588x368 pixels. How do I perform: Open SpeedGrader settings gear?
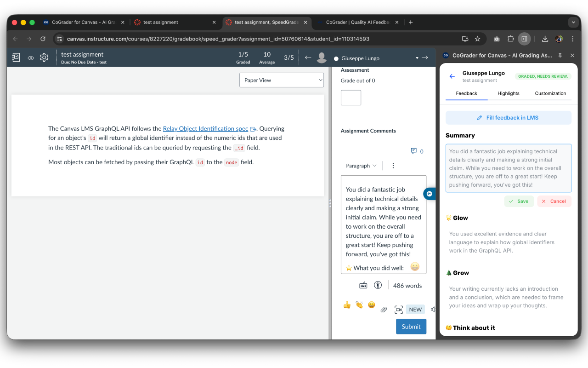tap(44, 57)
